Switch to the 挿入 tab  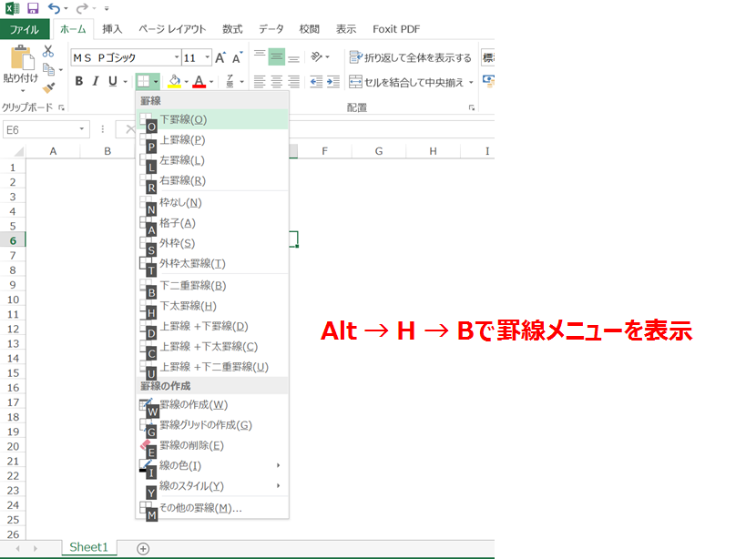[x=112, y=29]
